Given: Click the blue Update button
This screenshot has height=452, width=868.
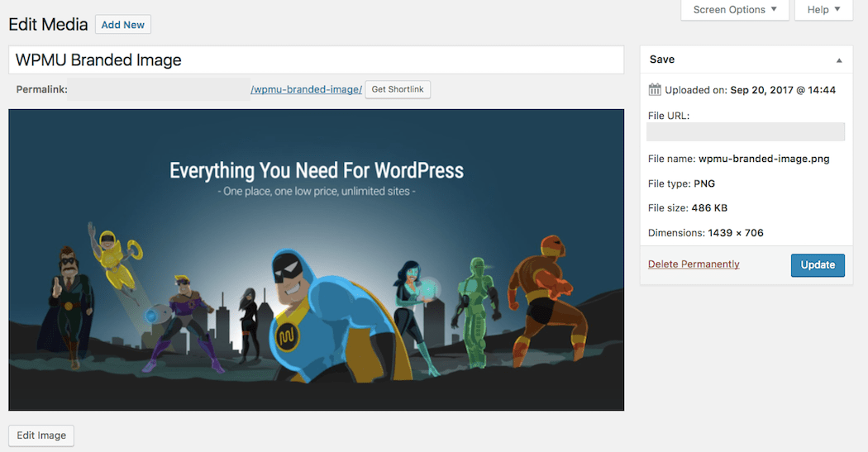Looking at the screenshot, I should click(x=818, y=265).
